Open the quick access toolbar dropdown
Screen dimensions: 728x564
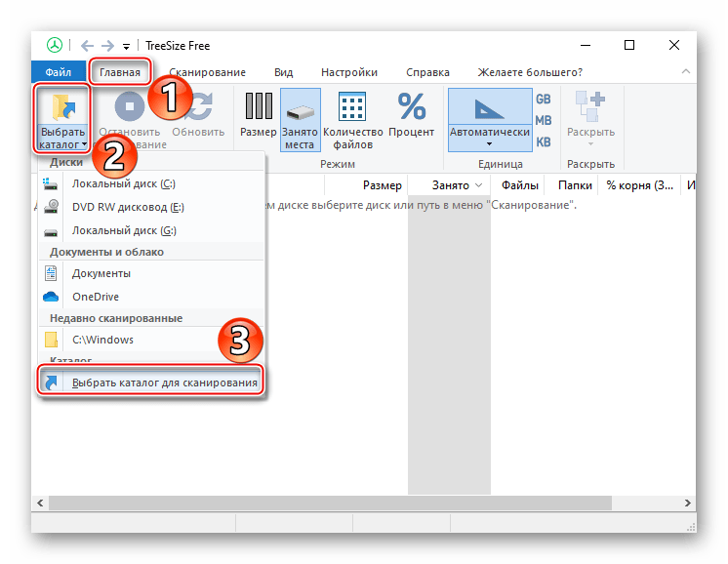(126, 47)
